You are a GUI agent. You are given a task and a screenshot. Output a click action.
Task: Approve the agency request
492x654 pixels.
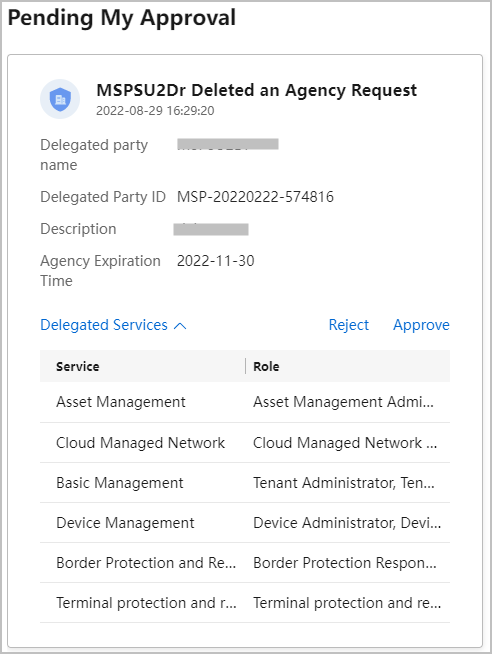pos(422,325)
